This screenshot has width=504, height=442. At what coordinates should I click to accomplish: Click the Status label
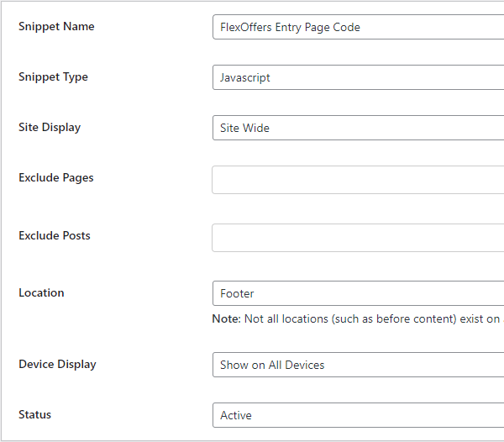(34, 415)
